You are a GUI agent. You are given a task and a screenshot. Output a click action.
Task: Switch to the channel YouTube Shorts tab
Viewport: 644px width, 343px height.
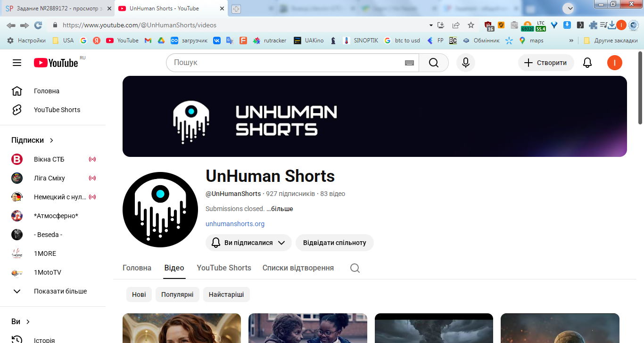(224, 268)
